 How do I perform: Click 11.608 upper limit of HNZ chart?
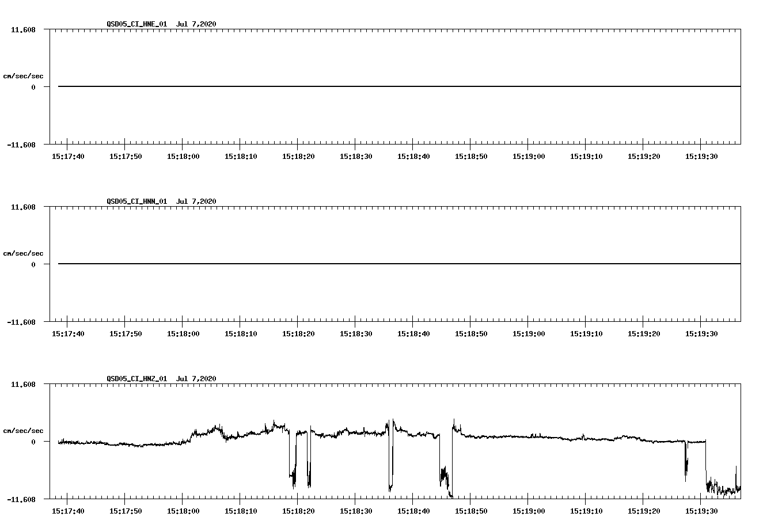tap(23, 384)
